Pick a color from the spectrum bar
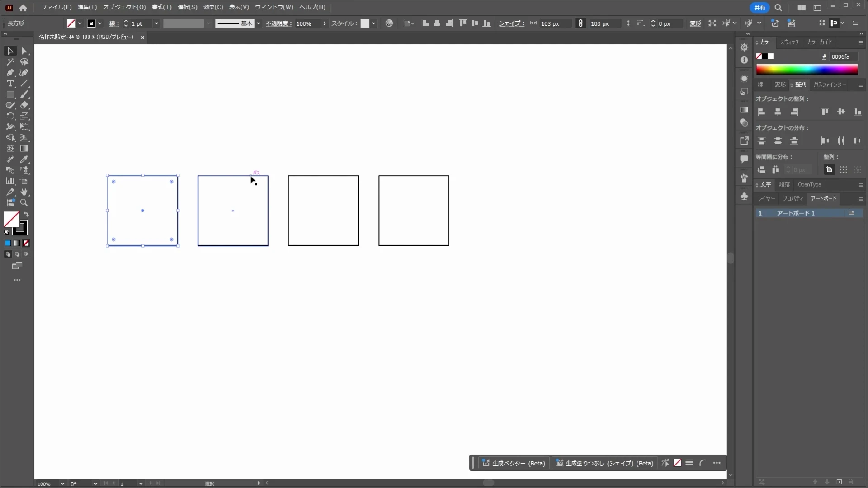 pos(807,70)
